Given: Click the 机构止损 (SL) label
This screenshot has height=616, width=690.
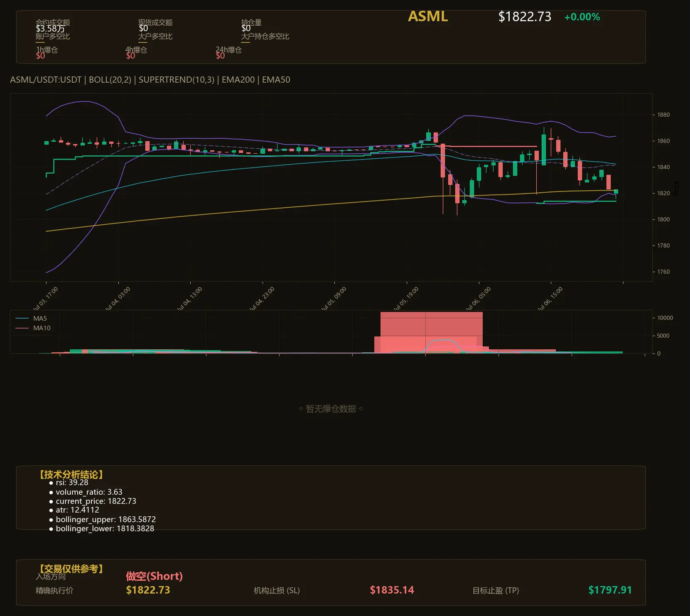Looking at the screenshot, I should [277, 590].
